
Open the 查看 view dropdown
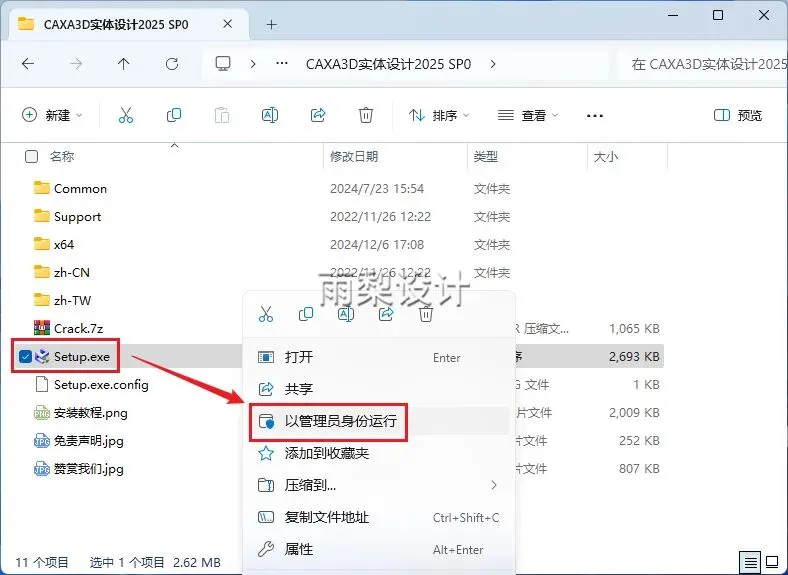528,116
